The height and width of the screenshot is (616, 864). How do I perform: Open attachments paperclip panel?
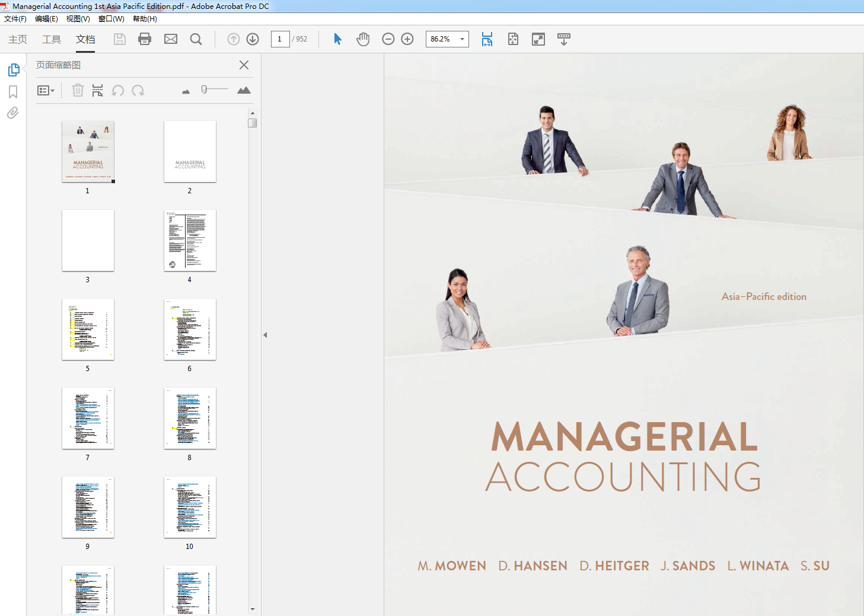(x=13, y=113)
